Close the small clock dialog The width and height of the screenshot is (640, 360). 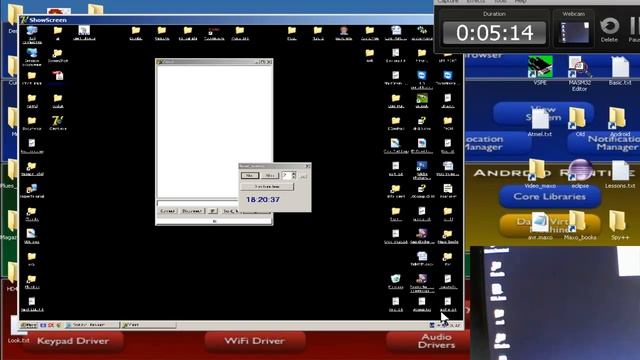point(307,166)
